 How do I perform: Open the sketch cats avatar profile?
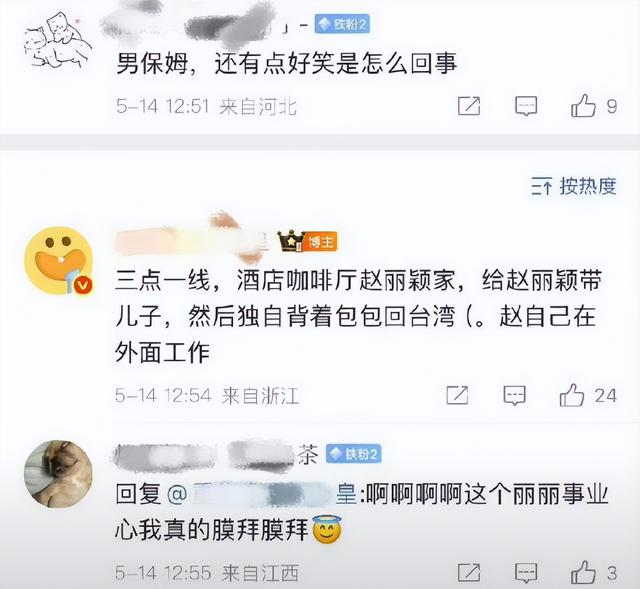58,40
